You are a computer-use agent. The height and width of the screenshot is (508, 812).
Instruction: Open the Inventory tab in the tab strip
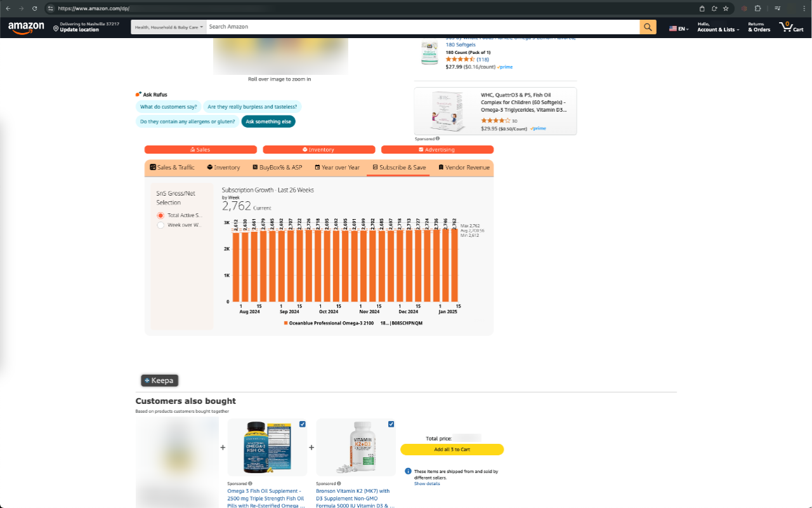(x=223, y=168)
